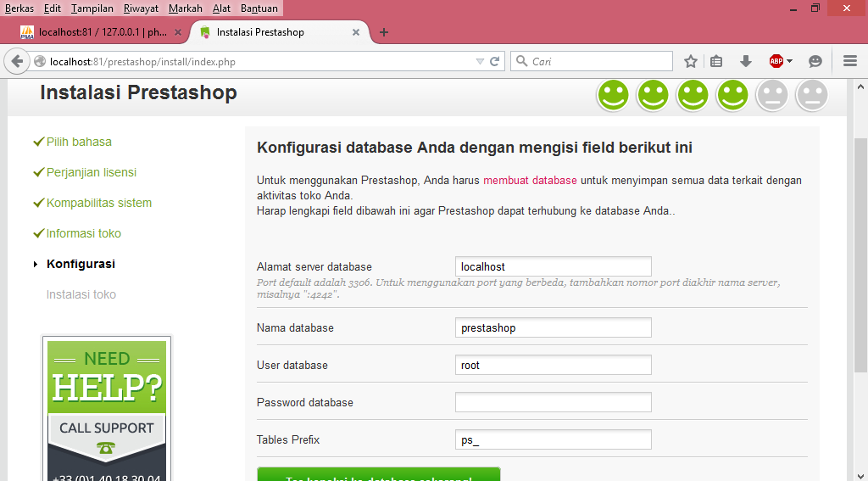Open the Tampilan menu
Viewport: 868px width, 481px height.
(x=92, y=8)
